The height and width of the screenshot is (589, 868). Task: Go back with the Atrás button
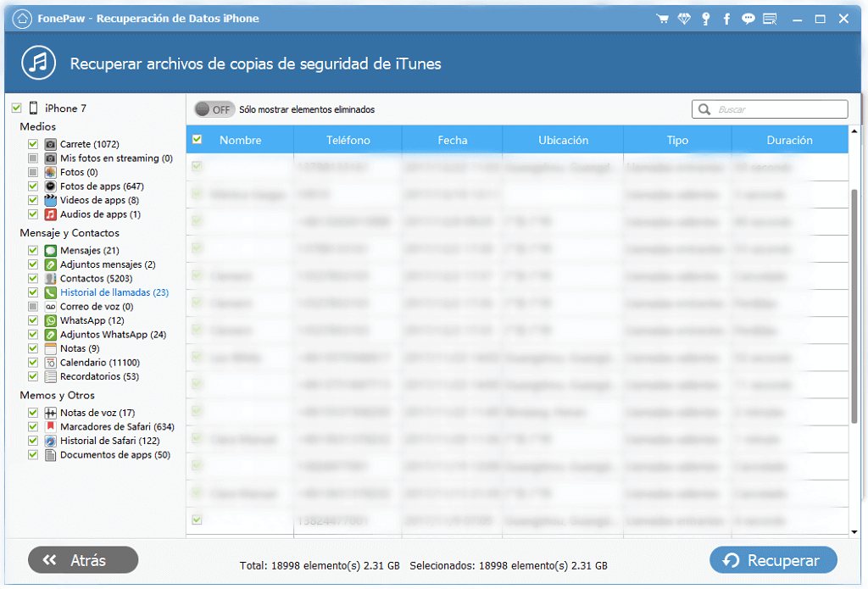(x=83, y=560)
